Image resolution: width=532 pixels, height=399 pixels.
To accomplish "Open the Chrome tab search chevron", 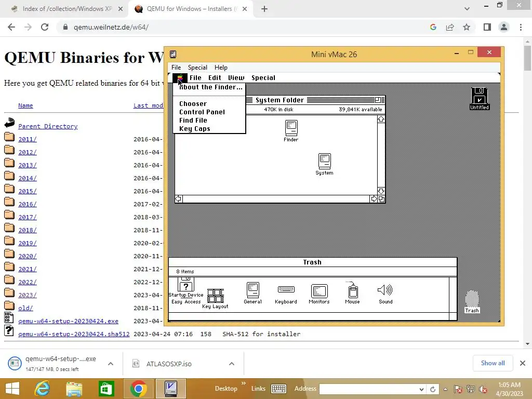I will (467, 9).
